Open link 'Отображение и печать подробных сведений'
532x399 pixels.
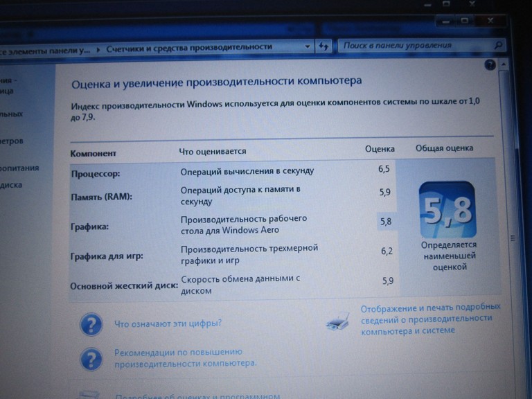pyautogui.click(x=431, y=319)
